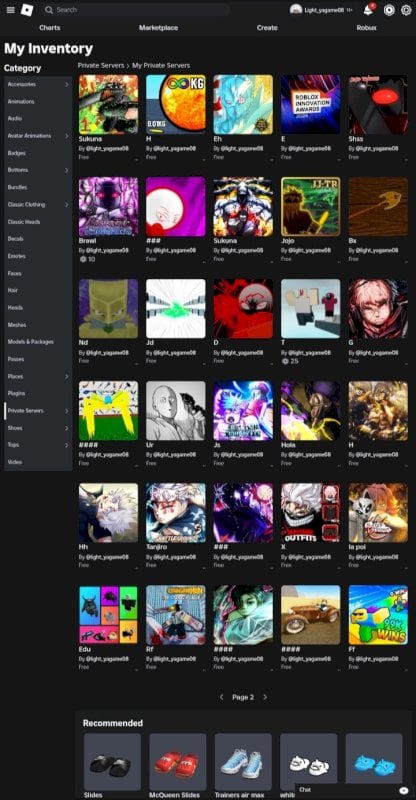
Task: Click the user avatar for Light_yagame08
Action: (296, 10)
